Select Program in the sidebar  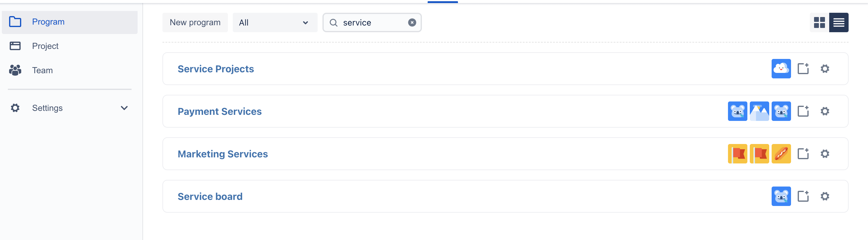point(48,22)
